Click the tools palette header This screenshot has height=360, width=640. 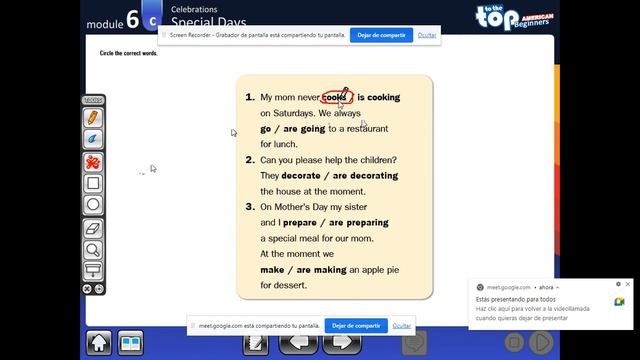pyautogui.click(x=93, y=100)
